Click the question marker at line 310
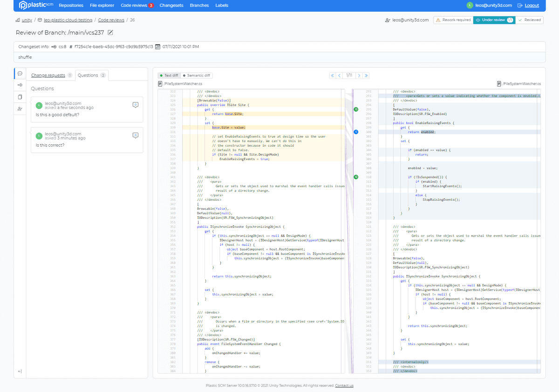 pos(356,177)
